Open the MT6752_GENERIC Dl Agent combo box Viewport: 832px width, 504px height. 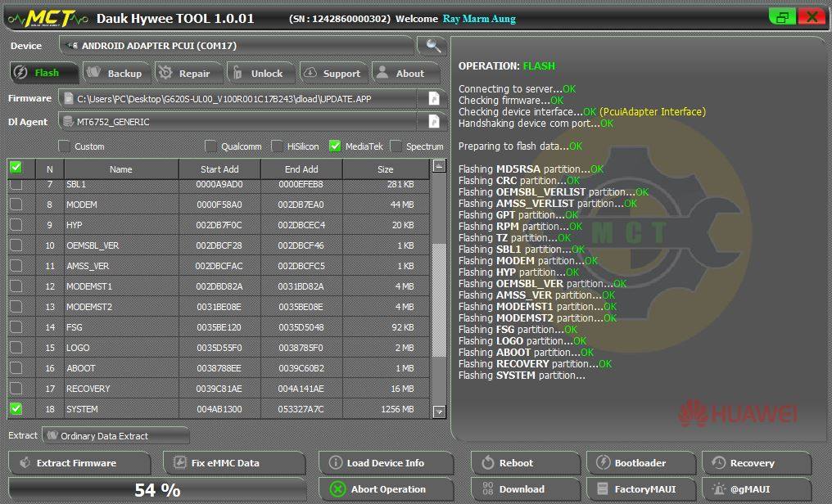point(237,122)
